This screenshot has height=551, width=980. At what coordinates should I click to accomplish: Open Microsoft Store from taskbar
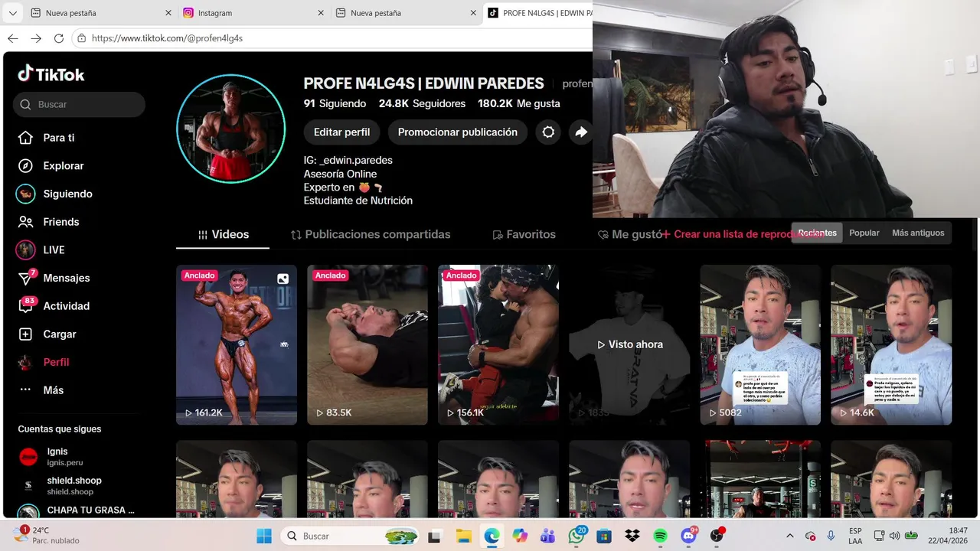604,536
